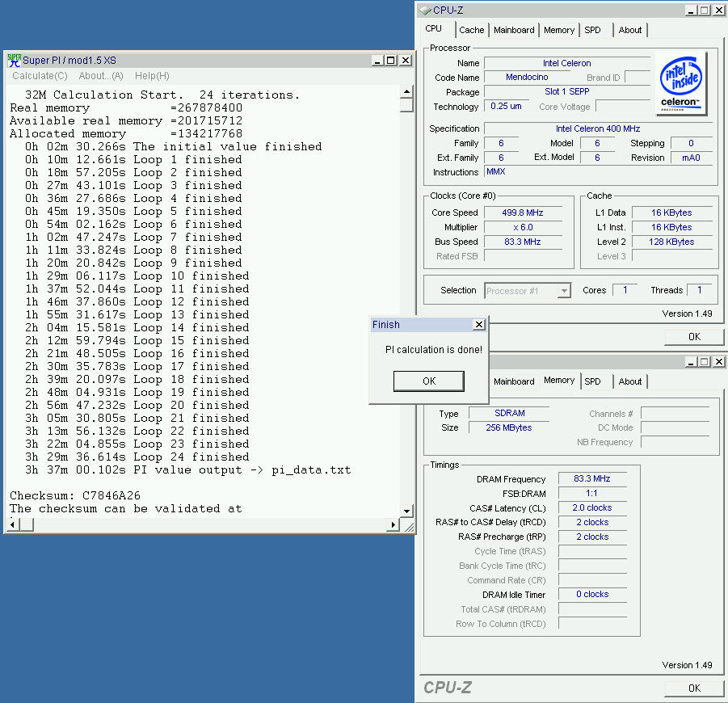Screen dimensions: 728x703
Task: Click the Intel Inside Celeron logo
Action: (x=680, y=83)
